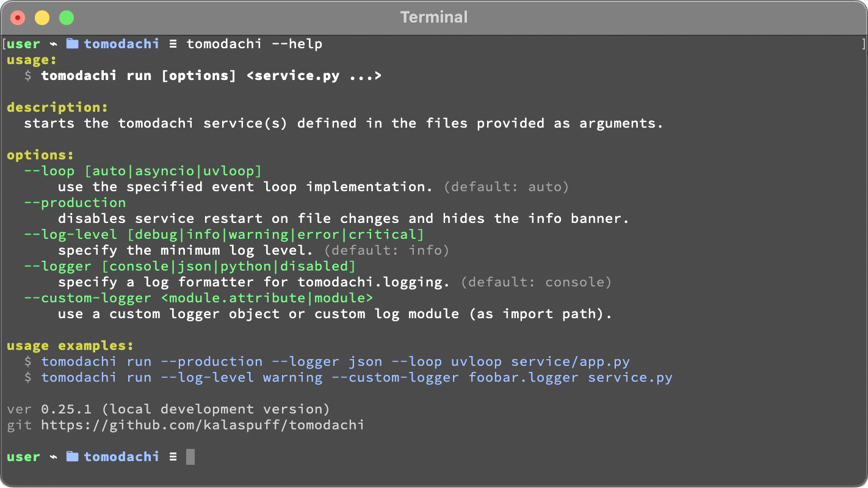
Task: Click 'specify a log formatter for tomodachi.logging.' text
Action: point(254,282)
